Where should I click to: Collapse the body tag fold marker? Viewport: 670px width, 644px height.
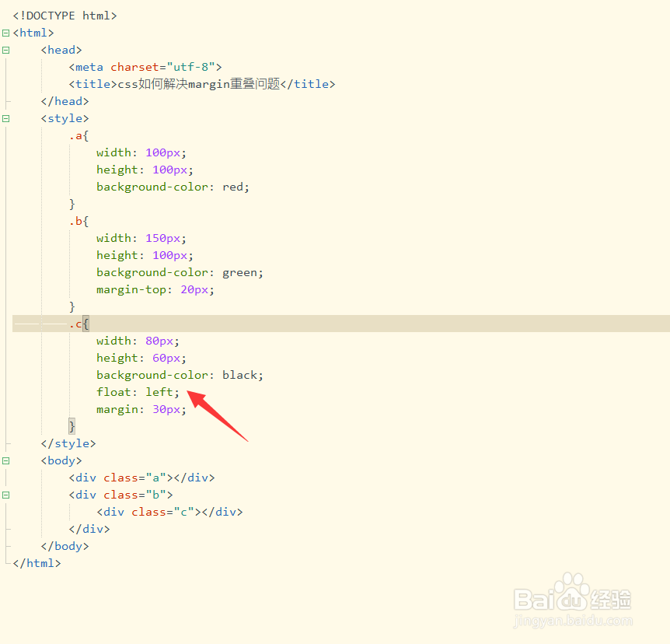(x=5, y=460)
